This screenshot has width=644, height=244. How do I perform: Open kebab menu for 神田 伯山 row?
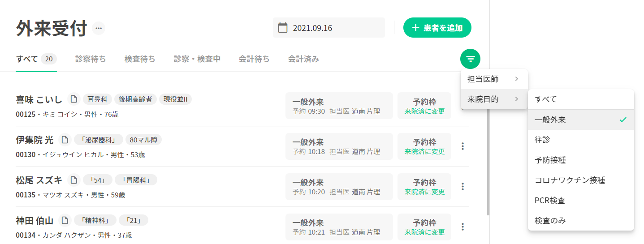(463, 227)
